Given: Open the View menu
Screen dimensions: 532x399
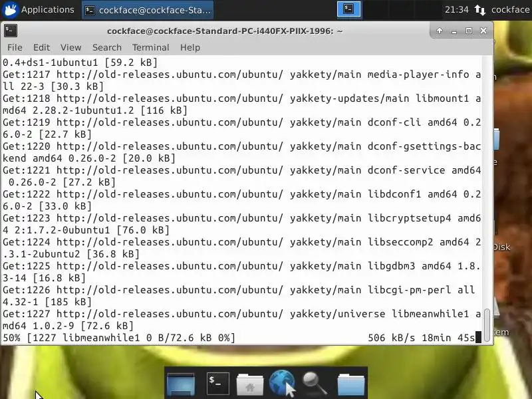Looking at the screenshot, I should coord(71,47).
